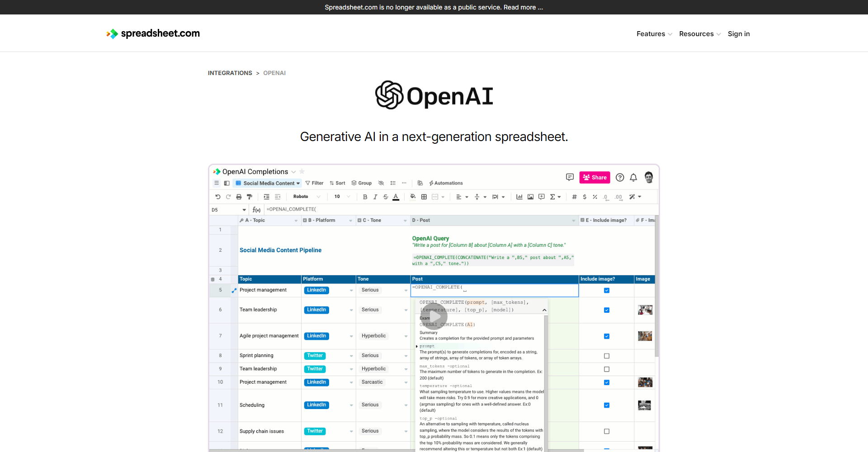Insert a chart using the chart icon
Viewport: 868px width, 452px height.
coord(519,197)
